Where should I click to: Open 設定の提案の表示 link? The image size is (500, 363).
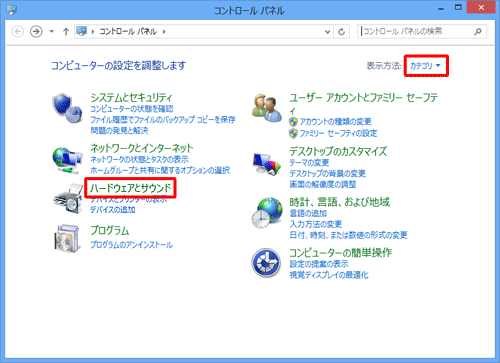coord(319,264)
